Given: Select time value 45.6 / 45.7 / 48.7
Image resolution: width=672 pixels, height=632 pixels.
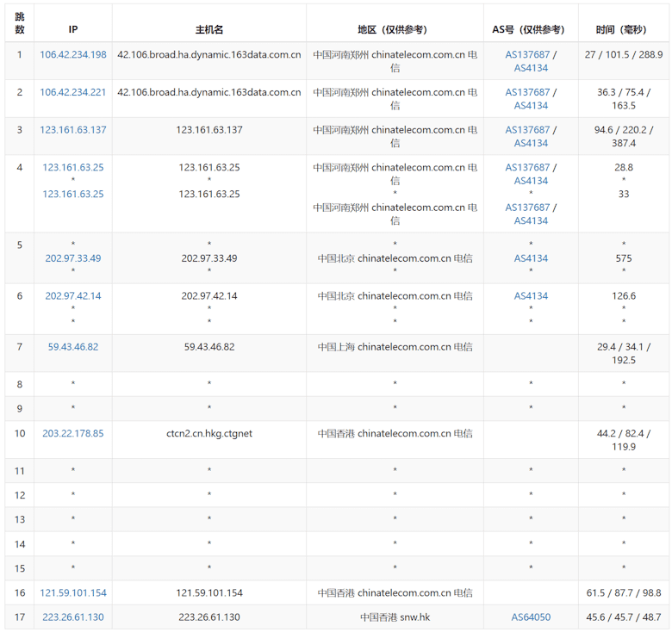Looking at the screenshot, I should click(x=624, y=617).
